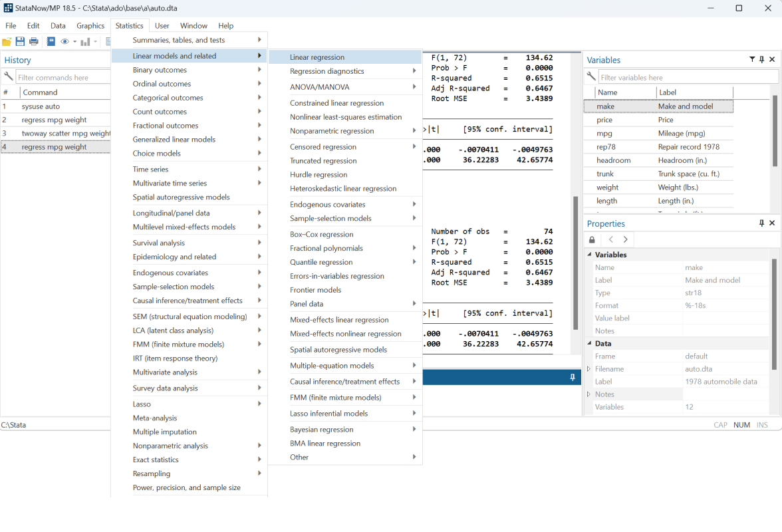Click the Filter variables here field

pyautogui.click(x=688, y=78)
